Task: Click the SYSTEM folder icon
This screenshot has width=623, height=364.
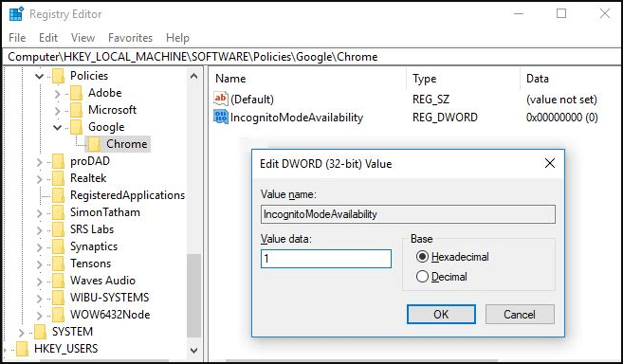Action: pos(40,332)
